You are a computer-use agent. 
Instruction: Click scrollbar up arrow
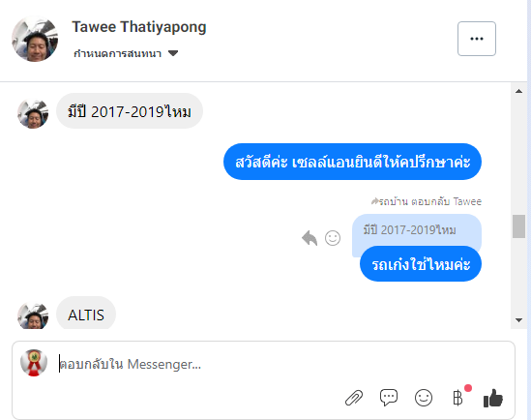(x=518, y=91)
